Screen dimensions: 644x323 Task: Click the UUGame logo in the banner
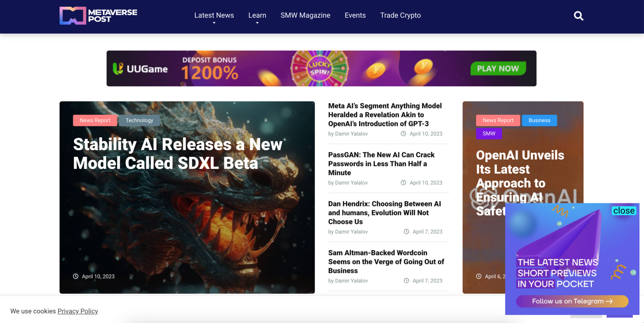140,69
